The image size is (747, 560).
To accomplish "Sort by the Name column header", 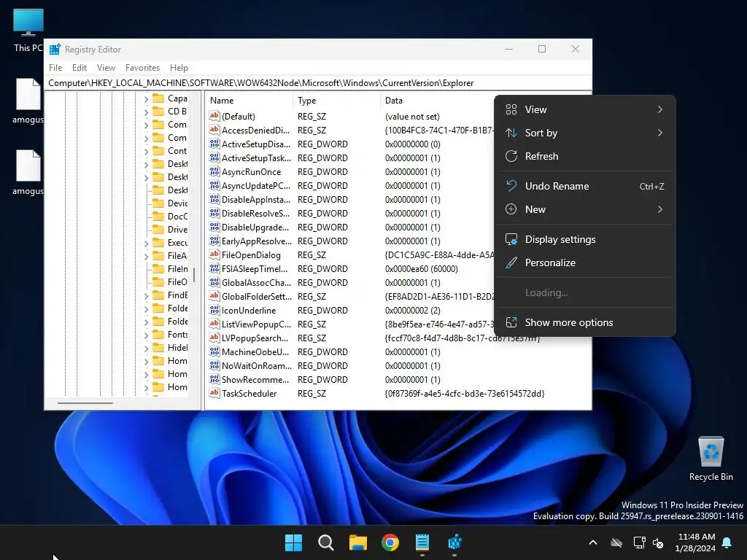I will 249,101.
